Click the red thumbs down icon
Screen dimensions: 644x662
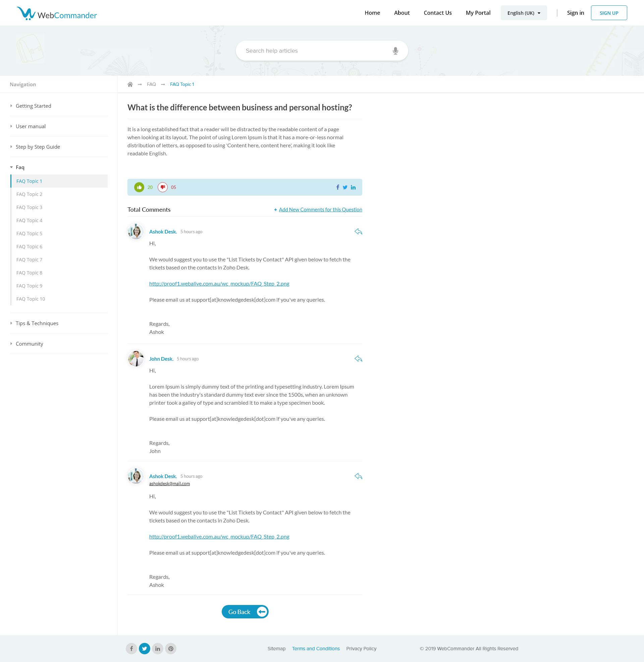[163, 187]
